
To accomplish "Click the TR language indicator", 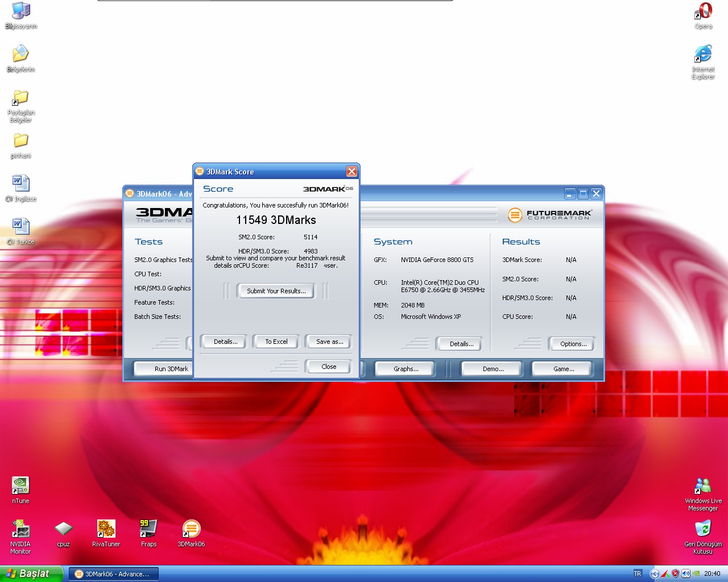I will click(x=638, y=573).
